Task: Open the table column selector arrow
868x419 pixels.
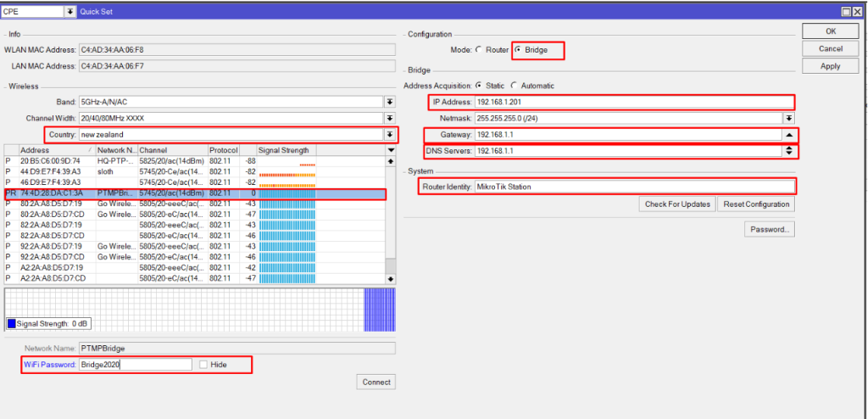Action: 391,150
